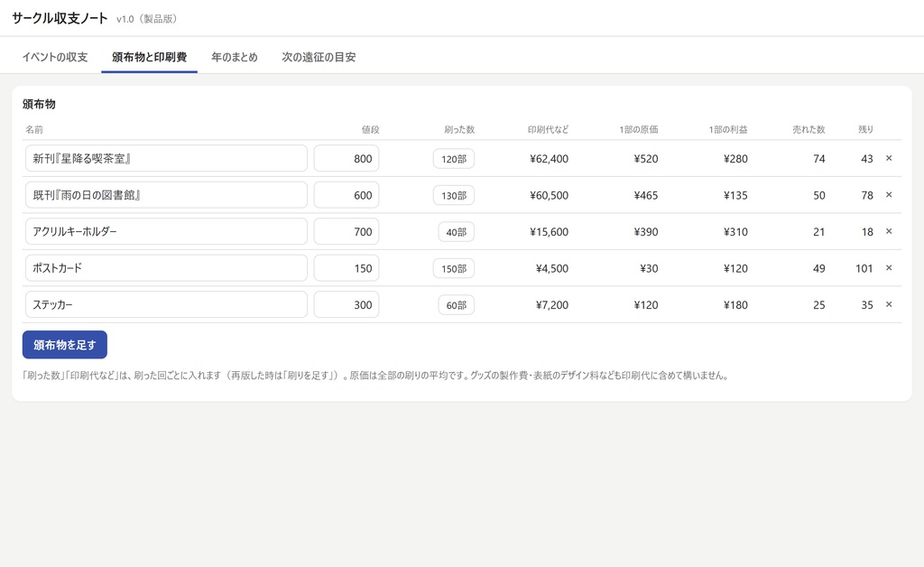Click the unit profit ¥280
The width and height of the screenshot is (924, 567).
tap(735, 159)
